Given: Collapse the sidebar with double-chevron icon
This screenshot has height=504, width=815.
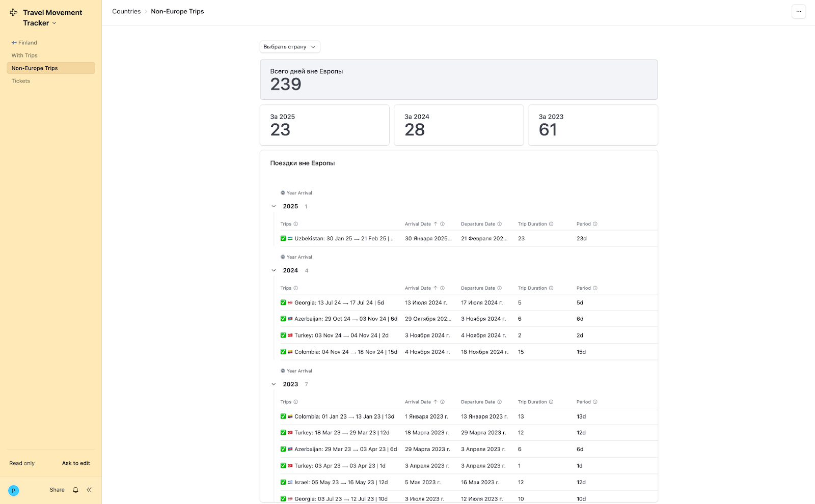Looking at the screenshot, I should (x=89, y=490).
